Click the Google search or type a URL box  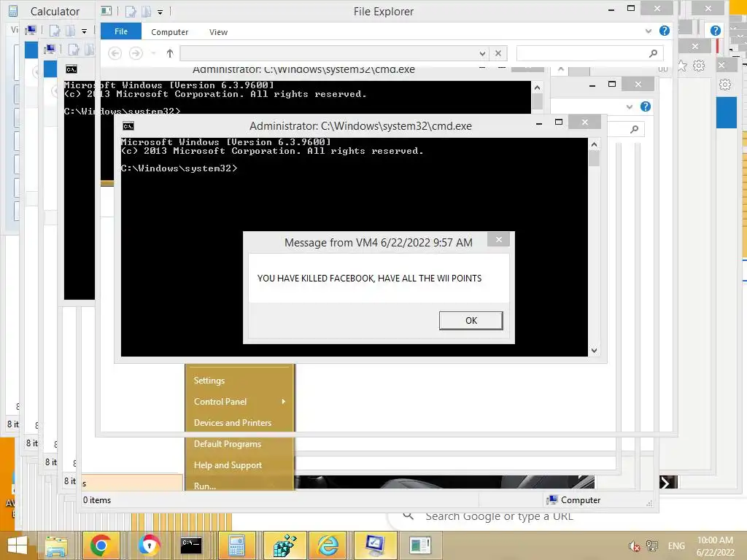point(499,517)
